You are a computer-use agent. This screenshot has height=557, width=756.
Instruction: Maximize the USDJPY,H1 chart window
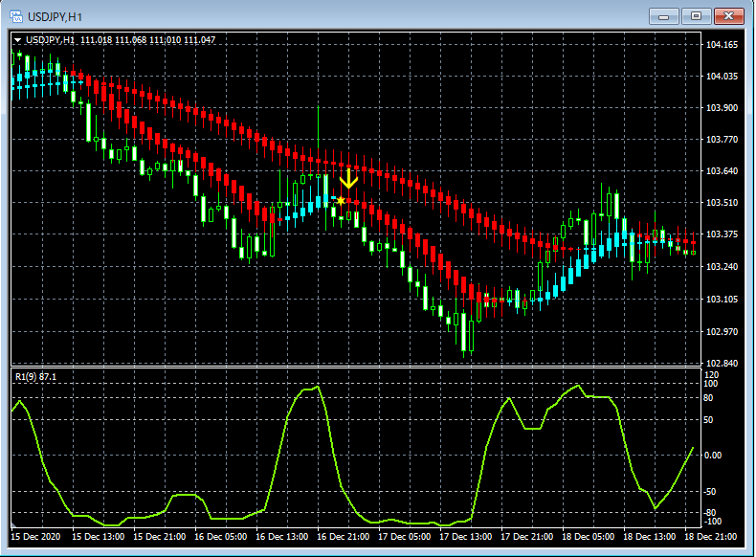[x=697, y=16]
